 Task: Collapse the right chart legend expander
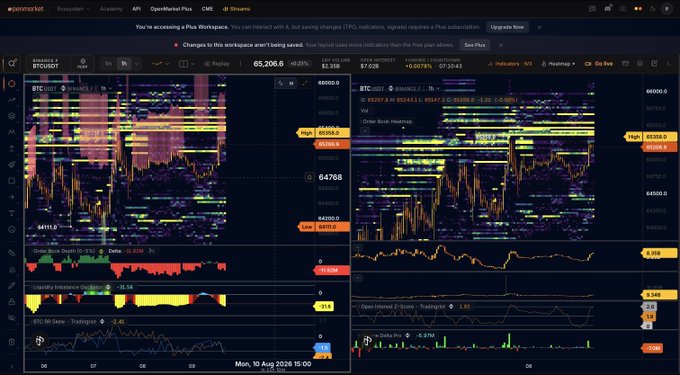click(x=365, y=130)
